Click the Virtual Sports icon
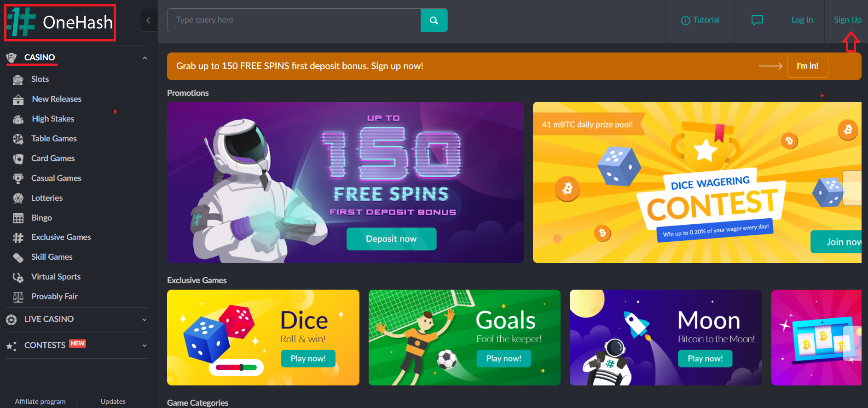The height and width of the screenshot is (408, 868). pyautogui.click(x=18, y=277)
